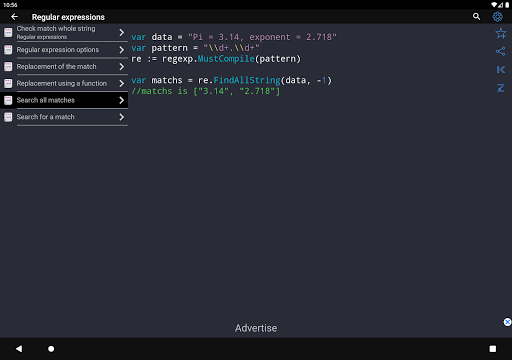512x360 pixels.
Task: Add to favorites with star icon
Action: click(x=500, y=33)
